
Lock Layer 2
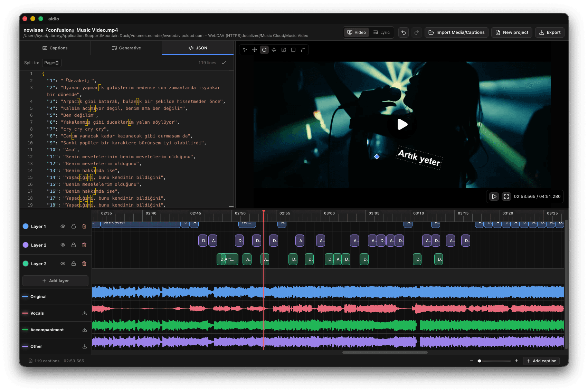pyautogui.click(x=74, y=245)
